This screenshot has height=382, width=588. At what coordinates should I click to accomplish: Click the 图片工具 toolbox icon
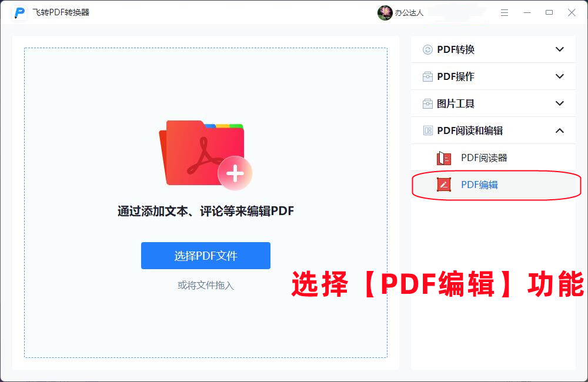(427, 103)
